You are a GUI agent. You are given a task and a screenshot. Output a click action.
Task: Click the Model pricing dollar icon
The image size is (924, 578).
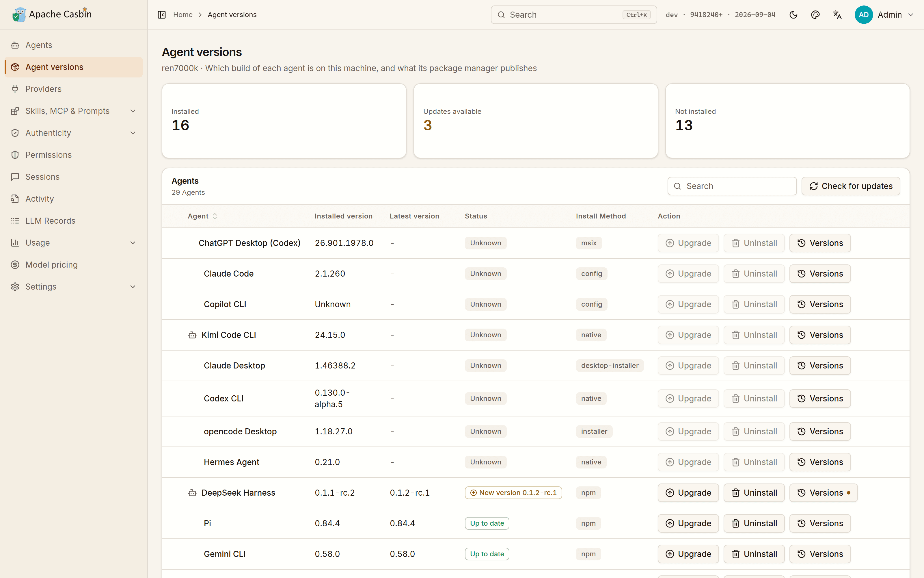[15, 265]
